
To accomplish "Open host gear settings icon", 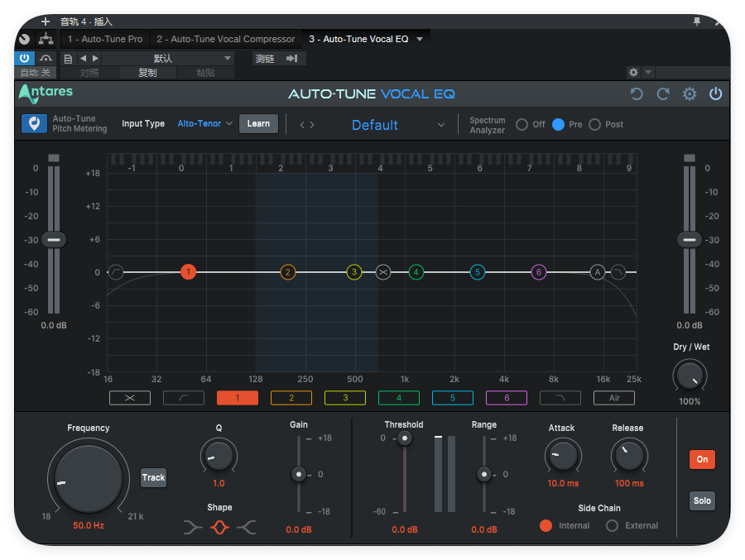I will (633, 72).
